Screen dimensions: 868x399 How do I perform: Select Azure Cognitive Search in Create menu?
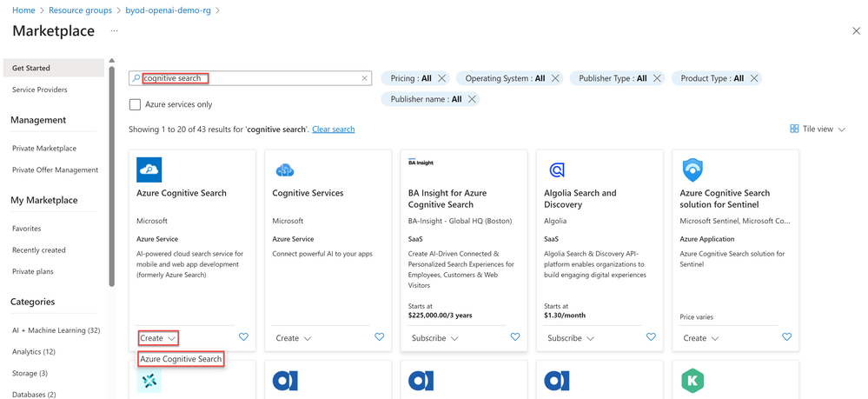tap(181, 359)
